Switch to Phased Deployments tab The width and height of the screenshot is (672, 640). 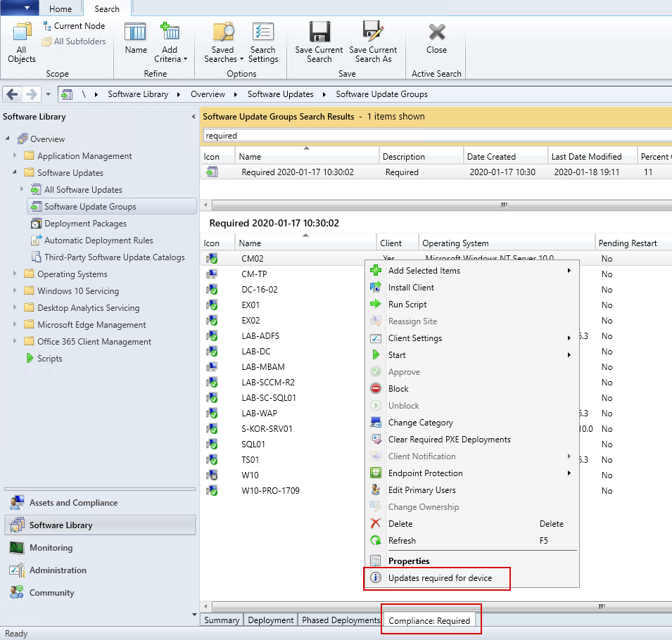[341, 620]
